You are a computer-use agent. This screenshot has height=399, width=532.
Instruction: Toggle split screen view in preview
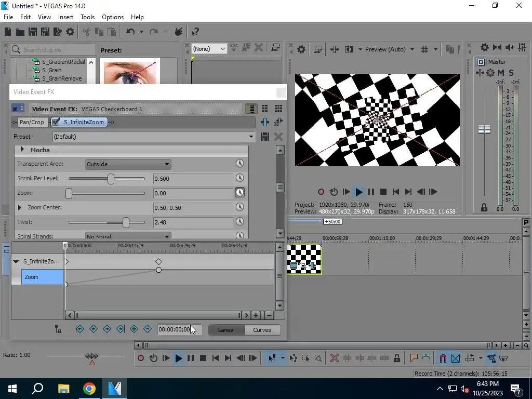(349, 49)
